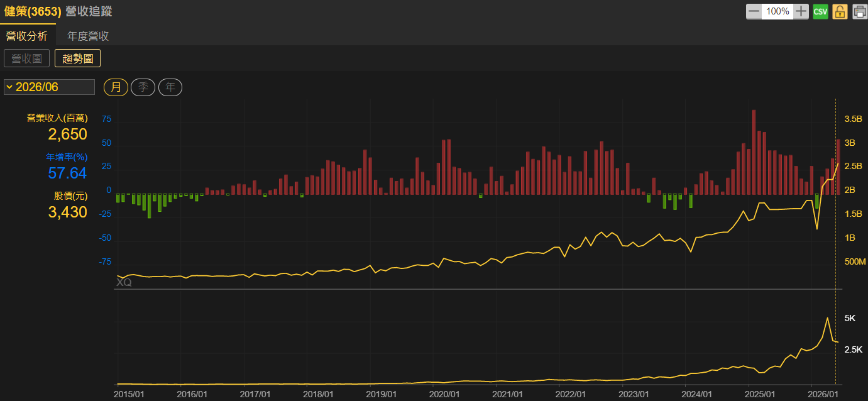Click the dashed cursor line at 2026/06
This screenshot has width=868, height=401.
[x=835, y=242]
